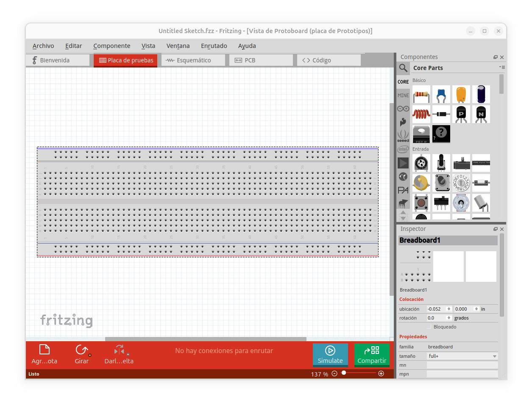
Task: Select the resistor part in Básico
Action: (421, 94)
